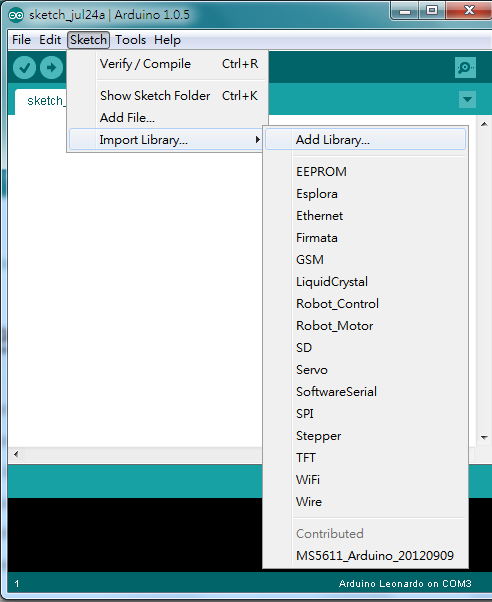Import the Firmata library
The width and height of the screenshot is (492, 602).
[x=365, y=238]
